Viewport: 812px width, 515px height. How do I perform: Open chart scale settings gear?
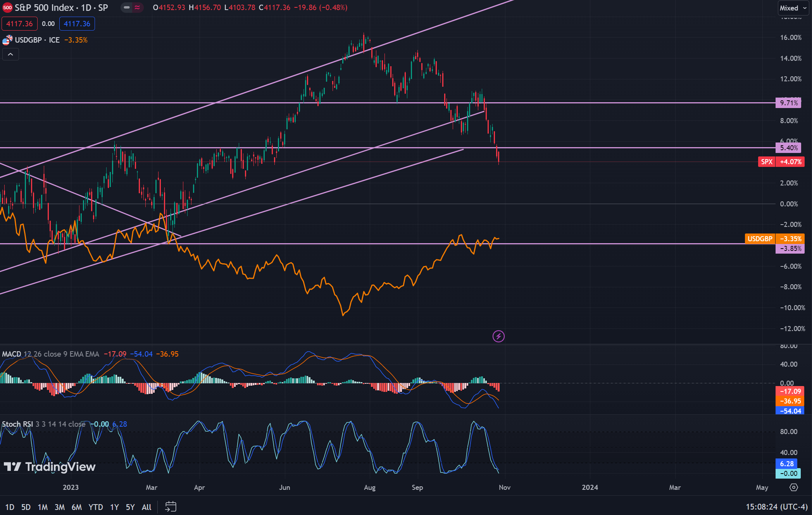click(x=793, y=488)
